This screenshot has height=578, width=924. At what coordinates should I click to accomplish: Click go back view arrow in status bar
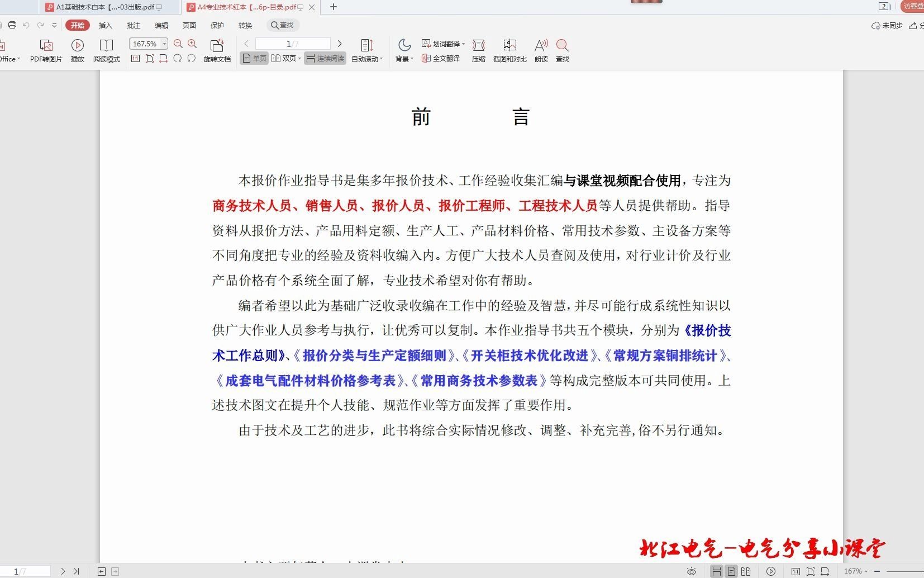coord(101,571)
